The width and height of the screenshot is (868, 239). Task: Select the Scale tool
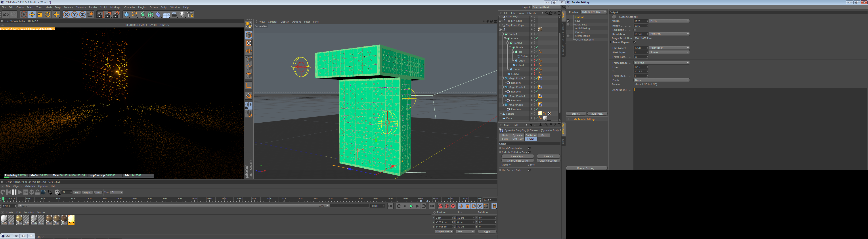[x=40, y=15]
